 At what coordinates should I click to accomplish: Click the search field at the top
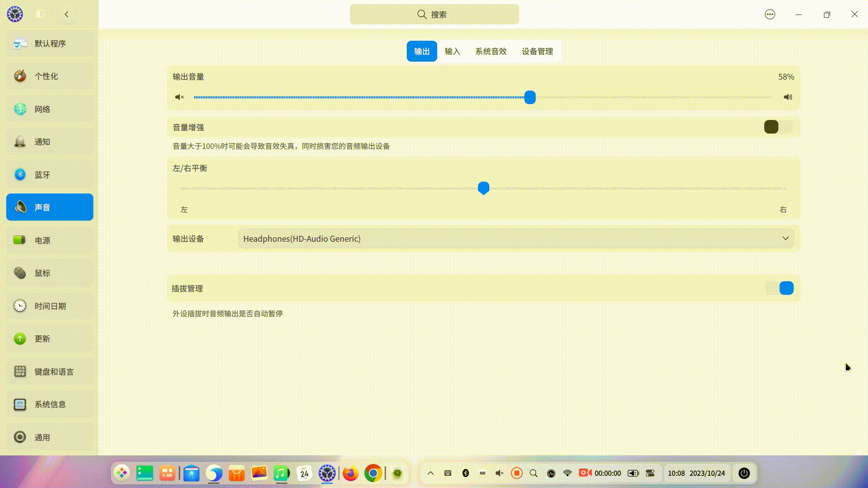[434, 14]
